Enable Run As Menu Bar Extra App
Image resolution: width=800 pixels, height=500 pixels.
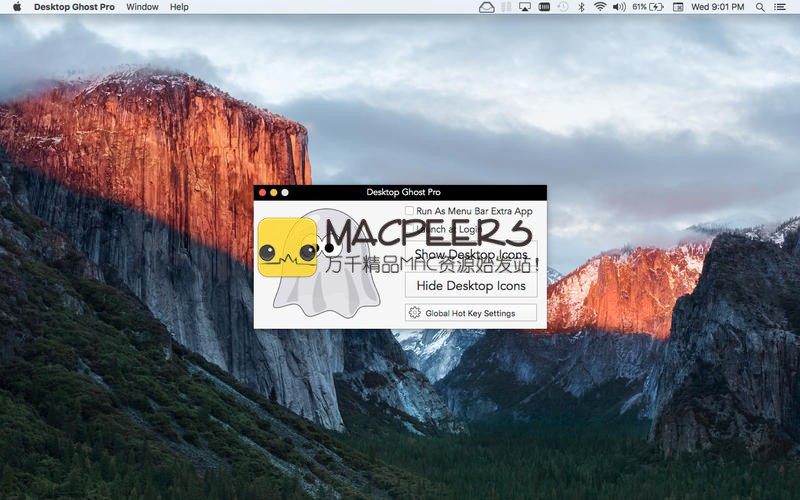tap(410, 211)
